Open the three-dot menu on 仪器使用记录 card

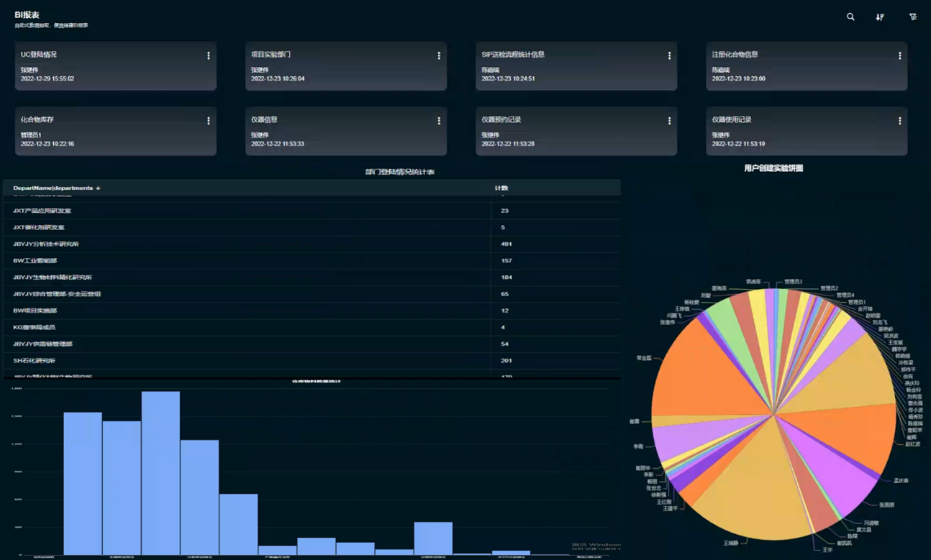coord(899,121)
